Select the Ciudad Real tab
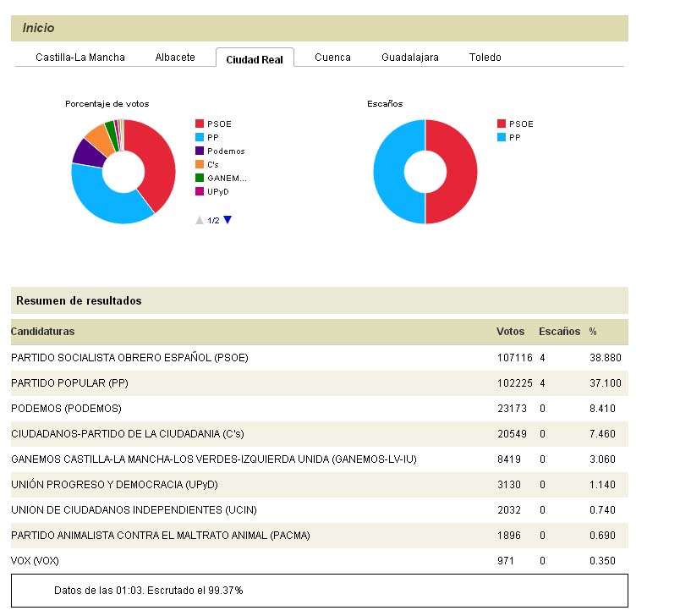Viewport: 680px width, 616px height. [255, 59]
